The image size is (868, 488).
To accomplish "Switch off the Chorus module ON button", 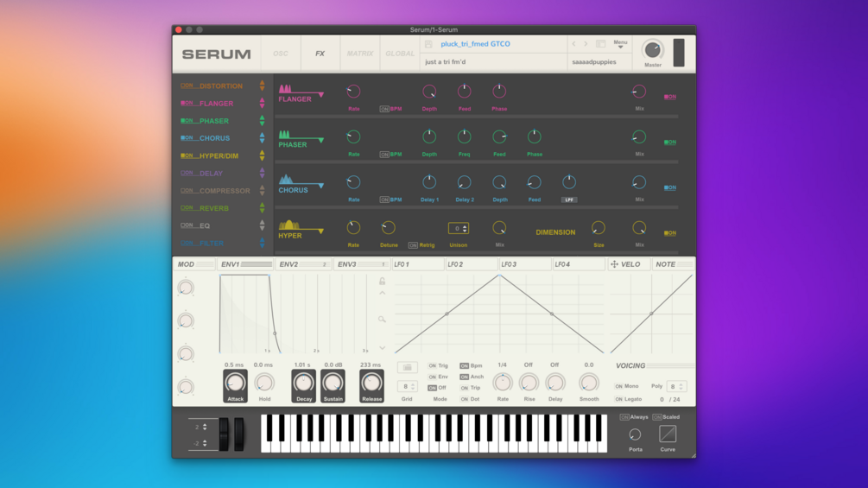I will (670, 187).
